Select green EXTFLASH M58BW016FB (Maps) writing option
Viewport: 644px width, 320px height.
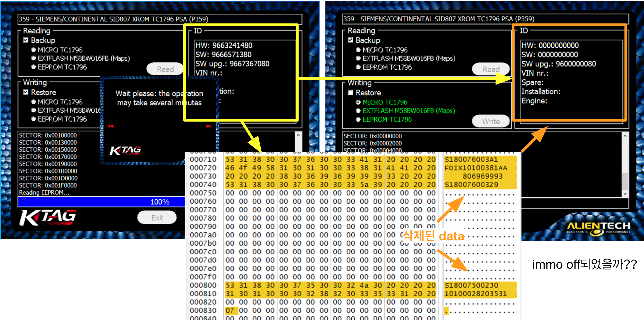[358, 111]
